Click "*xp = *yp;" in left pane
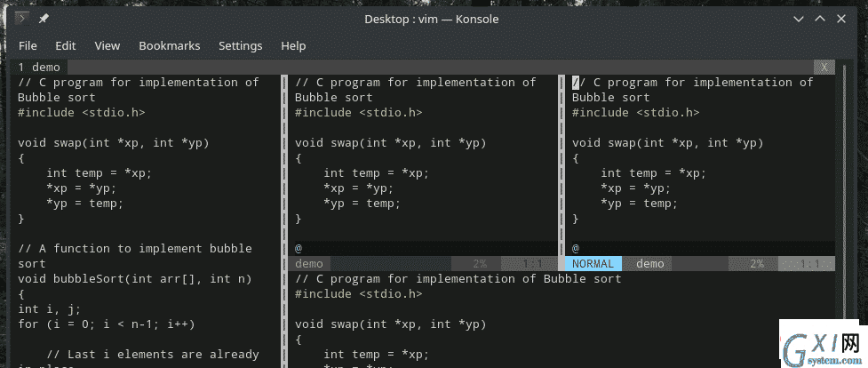Screen dimensions: 868x368 click(82, 188)
